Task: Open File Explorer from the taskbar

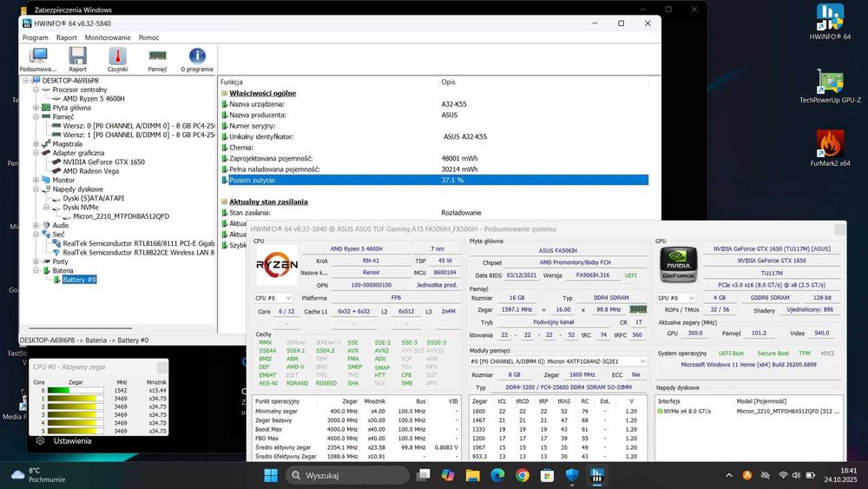Action: pos(473,475)
